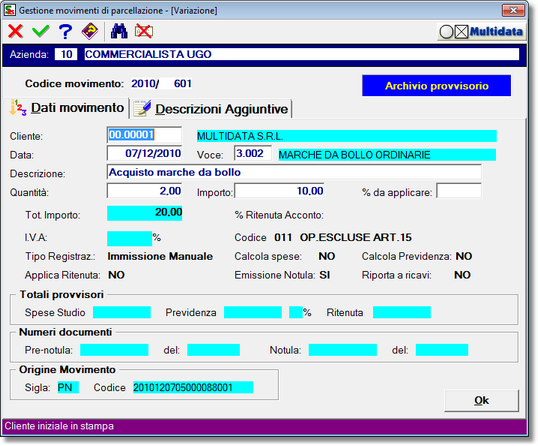
Task: Click the COMMERCIALISTA UGO company name field
Action: (x=302, y=54)
